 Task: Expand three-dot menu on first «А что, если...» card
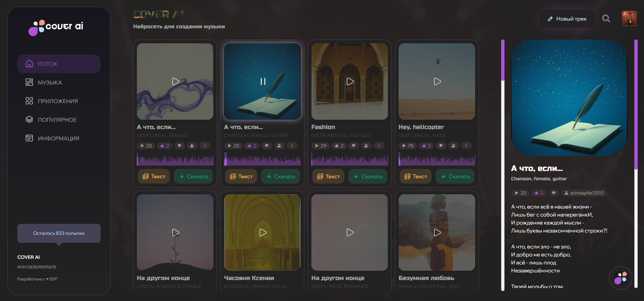pos(205,146)
